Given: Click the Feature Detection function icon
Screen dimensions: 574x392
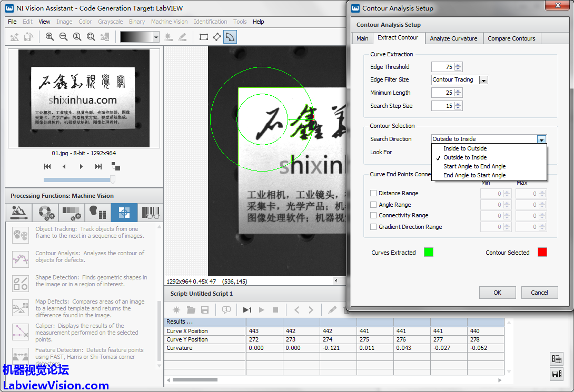Looking at the screenshot, I should 21,355.
